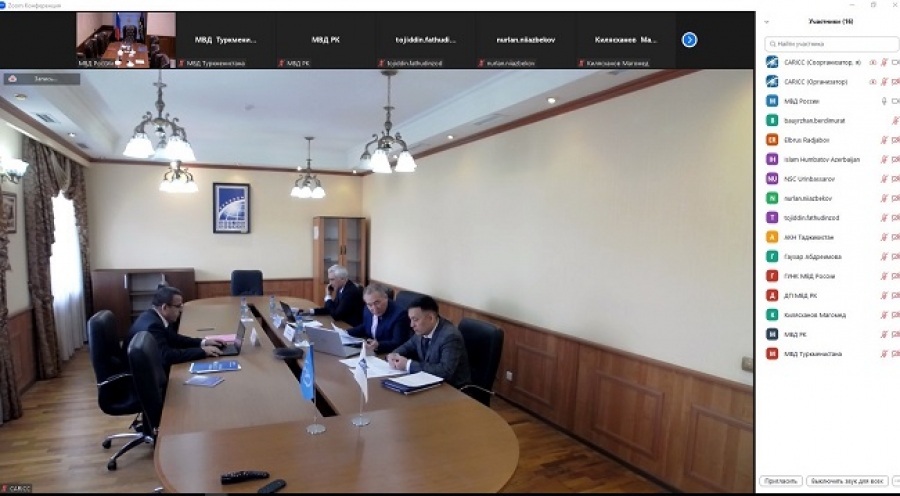Collapse the participants panel with the chevron
Viewport: 900px width, 496px height.
point(767,21)
